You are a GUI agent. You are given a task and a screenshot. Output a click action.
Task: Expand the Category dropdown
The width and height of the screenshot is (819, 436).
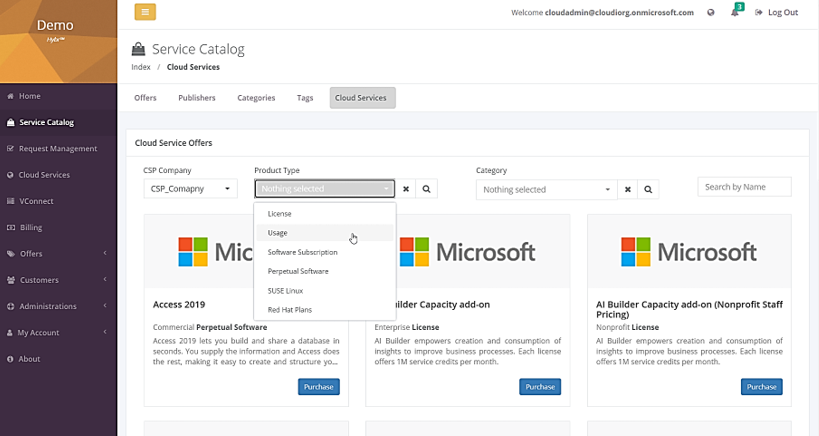click(x=545, y=189)
